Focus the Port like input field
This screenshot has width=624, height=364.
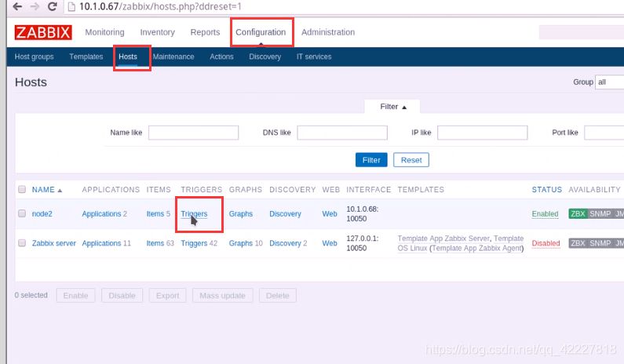click(x=604, y=133)
